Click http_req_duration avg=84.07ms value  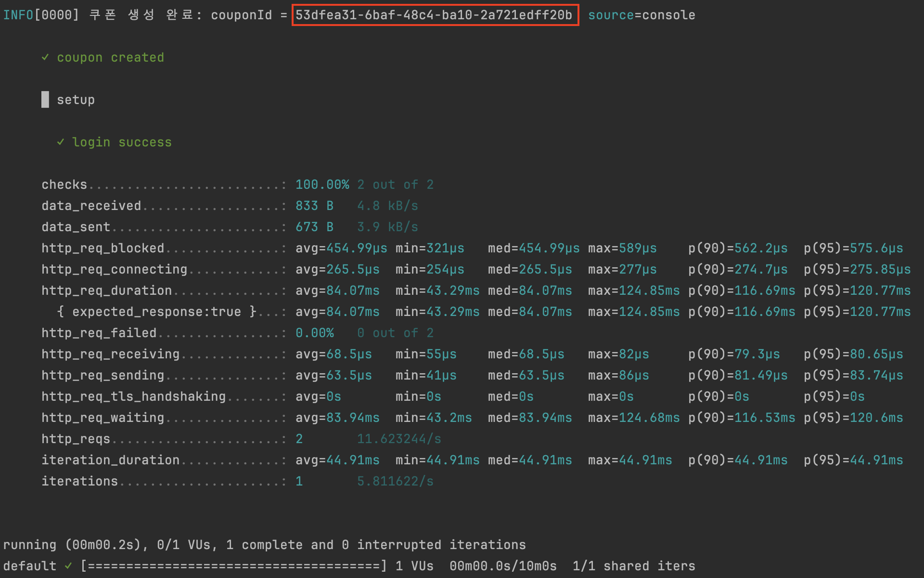[x=337, y=290]
